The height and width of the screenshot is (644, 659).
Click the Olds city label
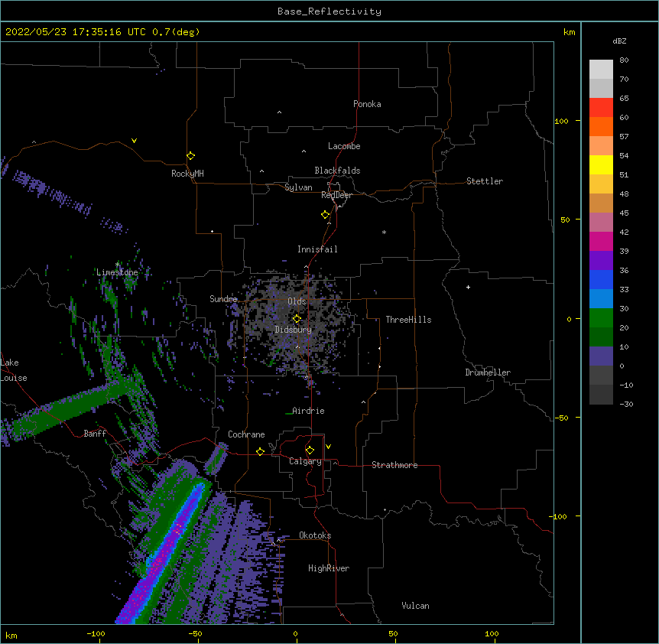tap(297, 301)
